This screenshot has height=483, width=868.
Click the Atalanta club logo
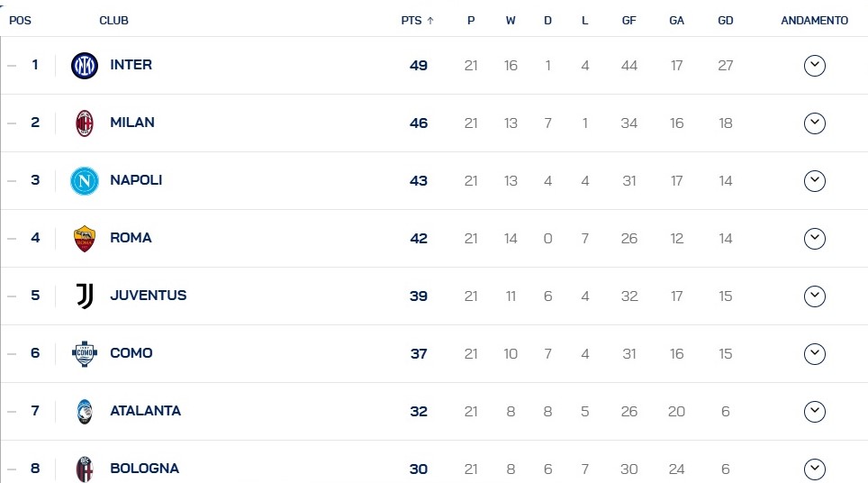click(x=84, y=411)
